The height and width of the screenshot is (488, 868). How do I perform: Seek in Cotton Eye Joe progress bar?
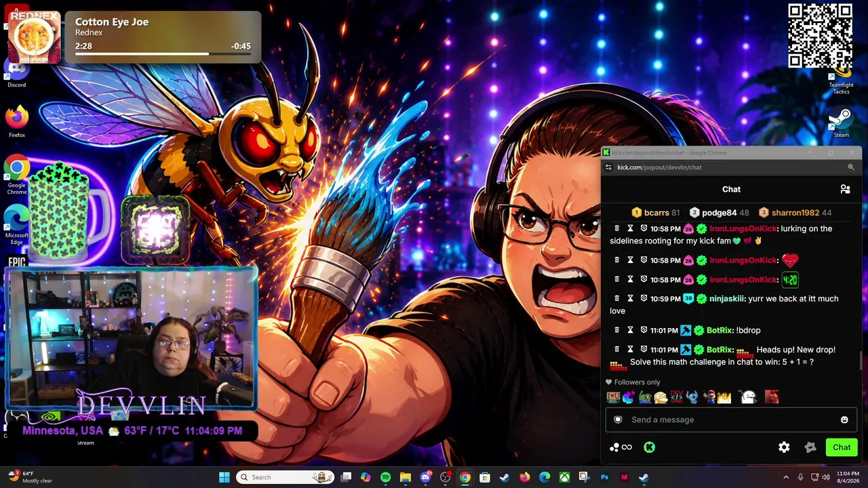[x=163, y=54]
